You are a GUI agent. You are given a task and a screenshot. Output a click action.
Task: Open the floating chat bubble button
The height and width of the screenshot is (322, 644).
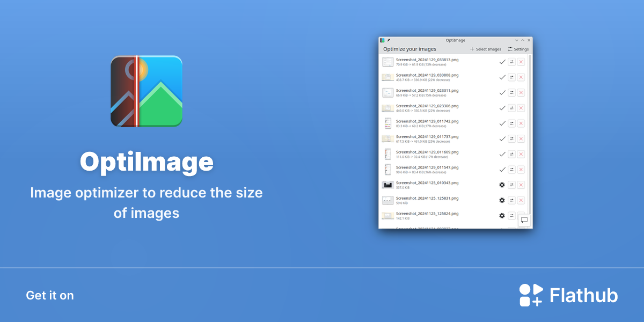(x=524, y=220)
